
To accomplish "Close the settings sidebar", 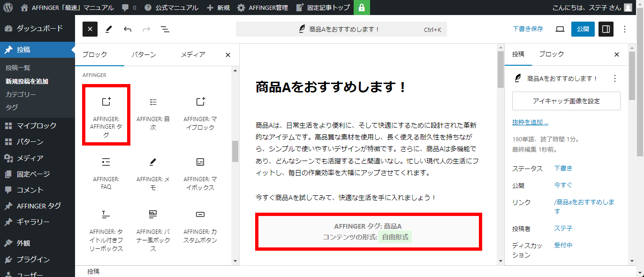I will tap(617, 54).
